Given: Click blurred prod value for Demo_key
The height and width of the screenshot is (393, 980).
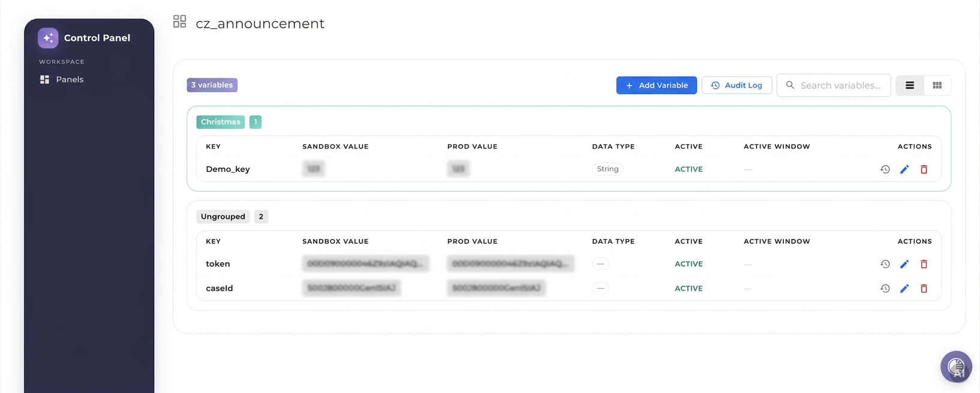Looking at the screenshot, I should pyautogui.click(x=458, y=170).
